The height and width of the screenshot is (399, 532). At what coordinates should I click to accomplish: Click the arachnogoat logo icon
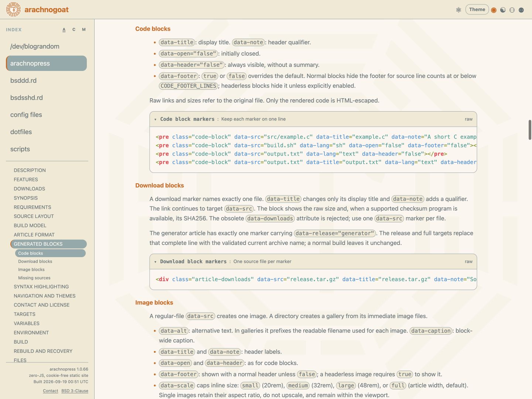click(x=13, y=10)
